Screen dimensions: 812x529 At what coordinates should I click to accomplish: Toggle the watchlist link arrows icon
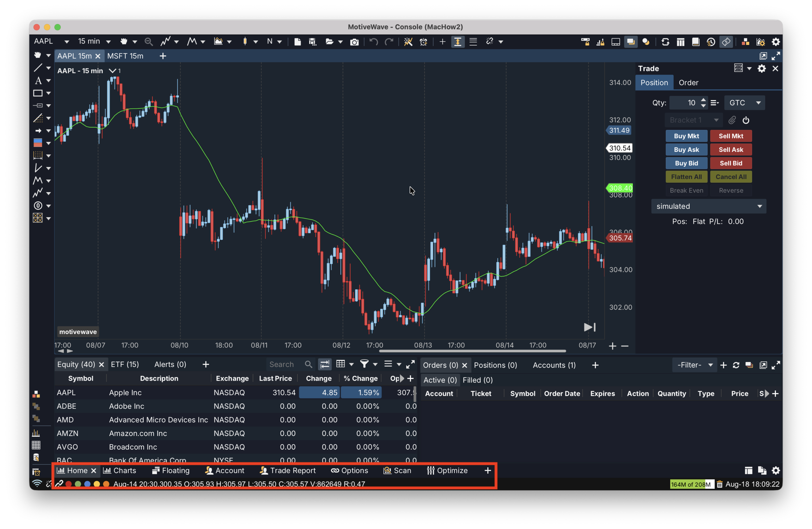[x=325, y=364]
